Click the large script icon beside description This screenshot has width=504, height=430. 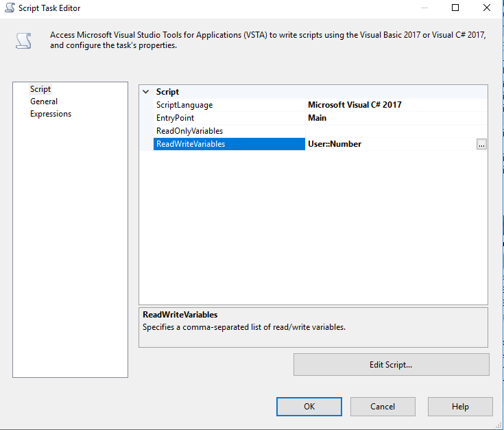click(23, 41)
